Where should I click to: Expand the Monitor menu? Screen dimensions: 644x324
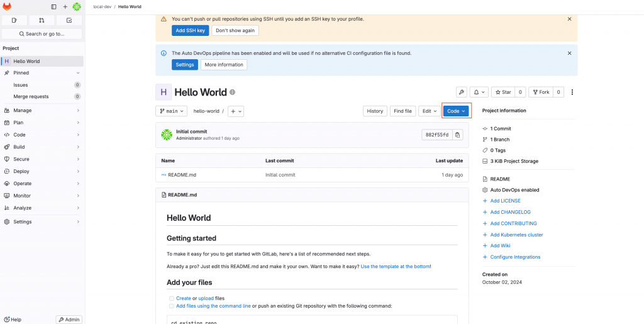[42, 196]
